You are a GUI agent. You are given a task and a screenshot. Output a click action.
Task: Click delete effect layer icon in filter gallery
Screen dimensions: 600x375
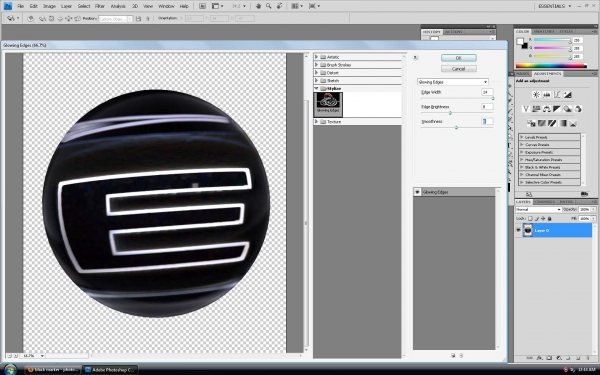(x=461, y=355)
